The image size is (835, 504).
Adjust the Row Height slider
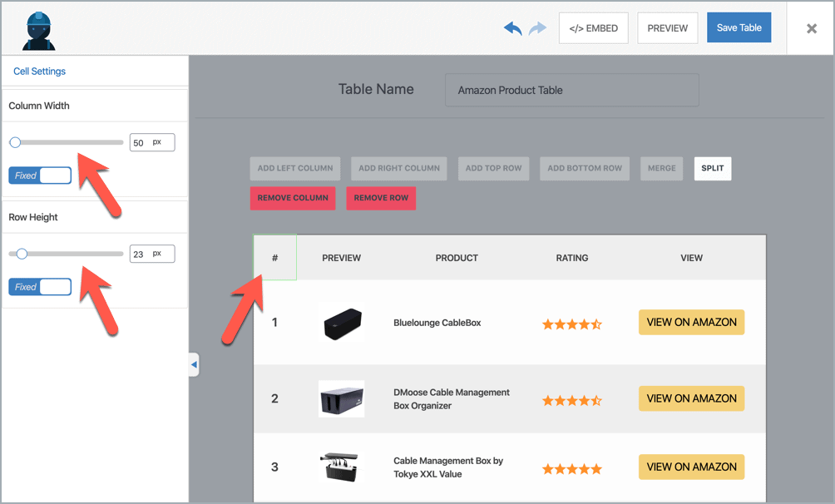[66, 254]
